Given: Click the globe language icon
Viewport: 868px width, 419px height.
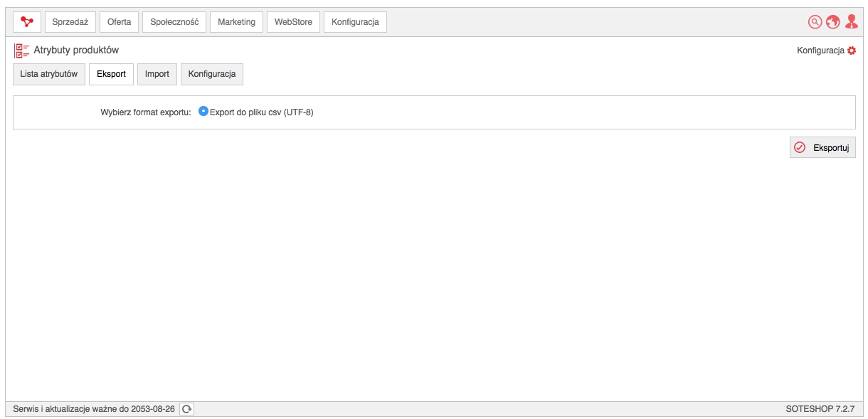Looking at the screenshot, I should (x=833, y=22).
